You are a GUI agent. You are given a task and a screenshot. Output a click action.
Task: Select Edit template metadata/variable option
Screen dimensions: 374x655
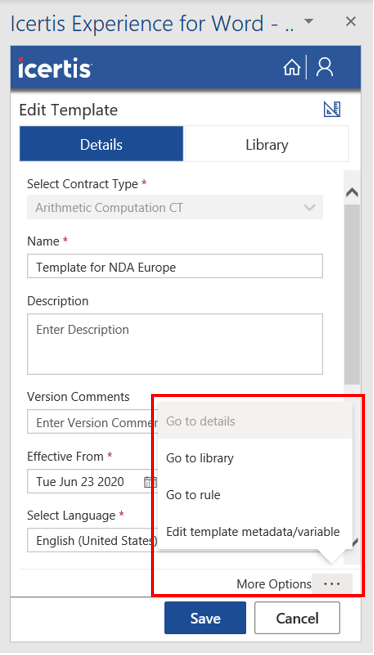(x=255, y=531)
